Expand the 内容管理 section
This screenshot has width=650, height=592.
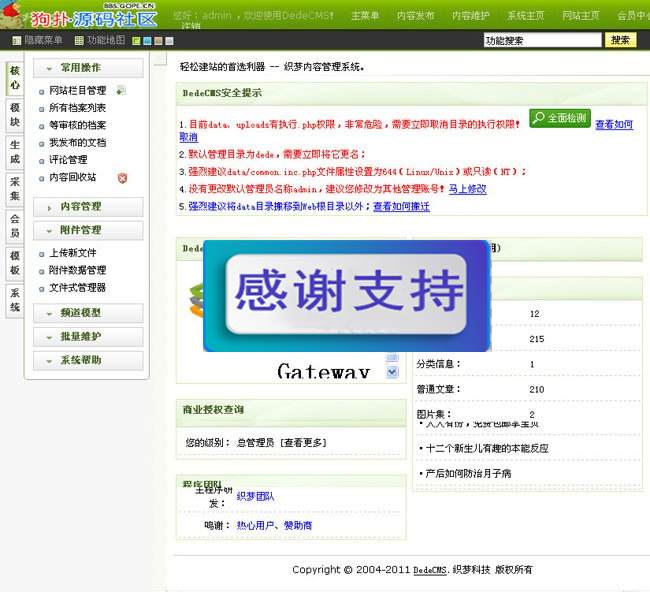(x=88, y=206)
